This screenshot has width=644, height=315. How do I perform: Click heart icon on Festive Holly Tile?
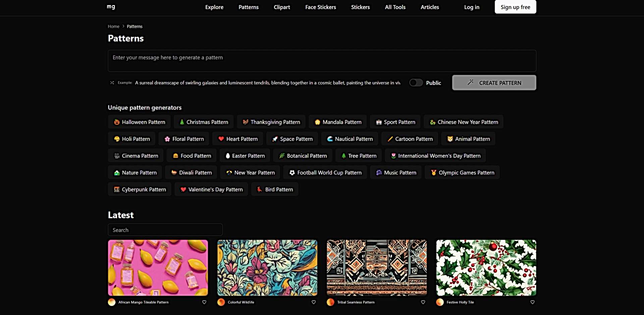click(532, 302)
